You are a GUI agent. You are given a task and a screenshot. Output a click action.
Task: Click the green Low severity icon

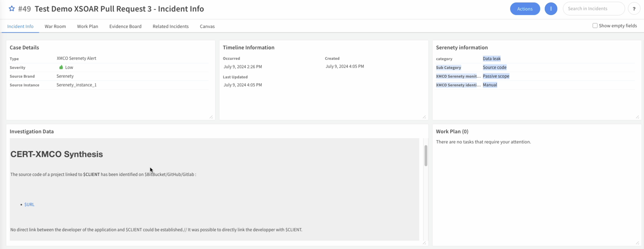click(x=61, y=67)
